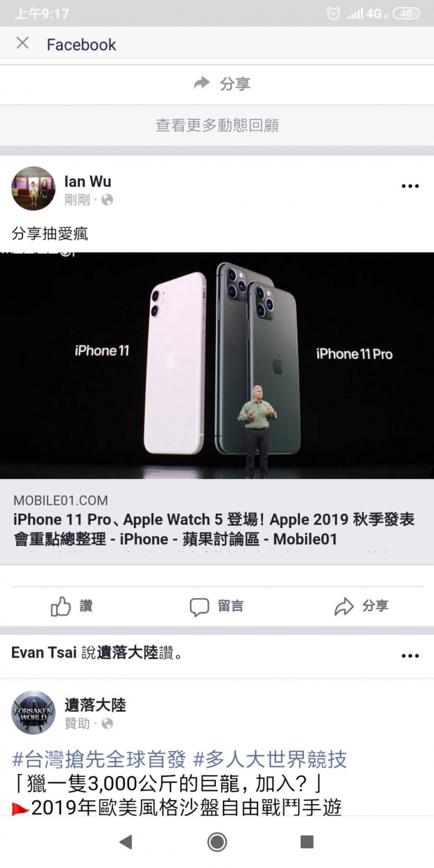Like Ian Wu's post with thumbs-up icon
Viewport: 434px width, 868px height.
point(61,606)
